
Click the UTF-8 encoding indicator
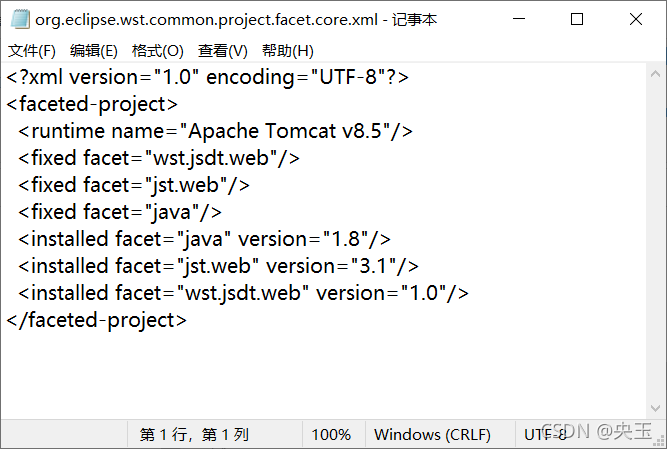546,435
